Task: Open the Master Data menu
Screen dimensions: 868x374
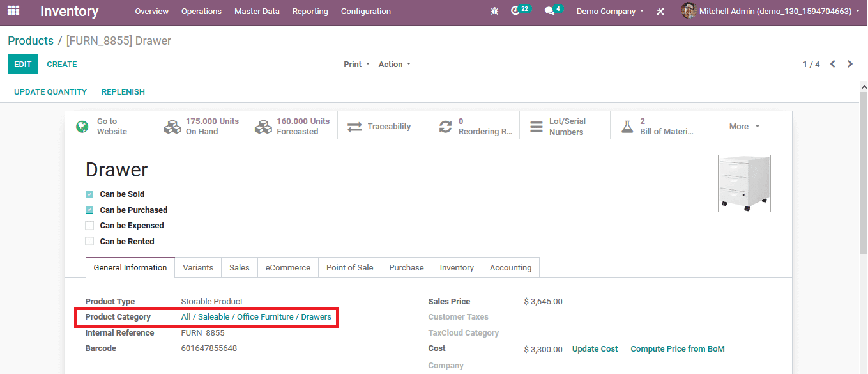Action: 257,12
